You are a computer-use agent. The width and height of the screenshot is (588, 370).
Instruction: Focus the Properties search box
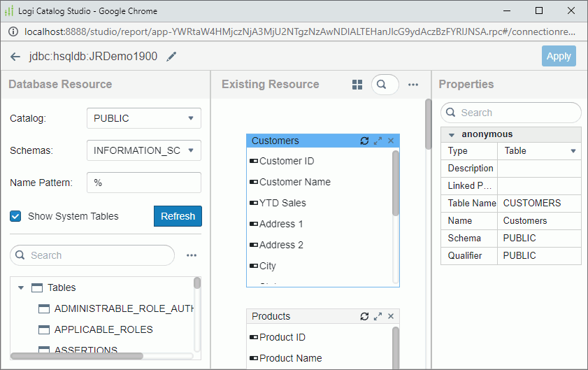point(511,113)
